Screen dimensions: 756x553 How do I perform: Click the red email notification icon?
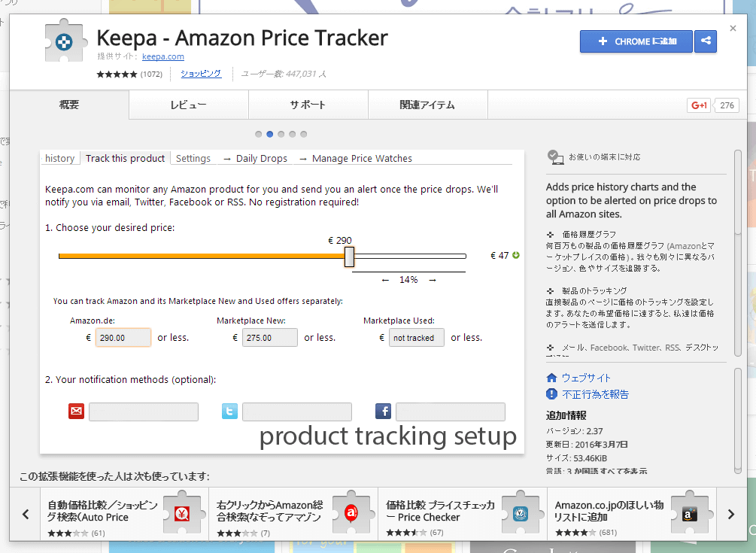tap(76, 412)
